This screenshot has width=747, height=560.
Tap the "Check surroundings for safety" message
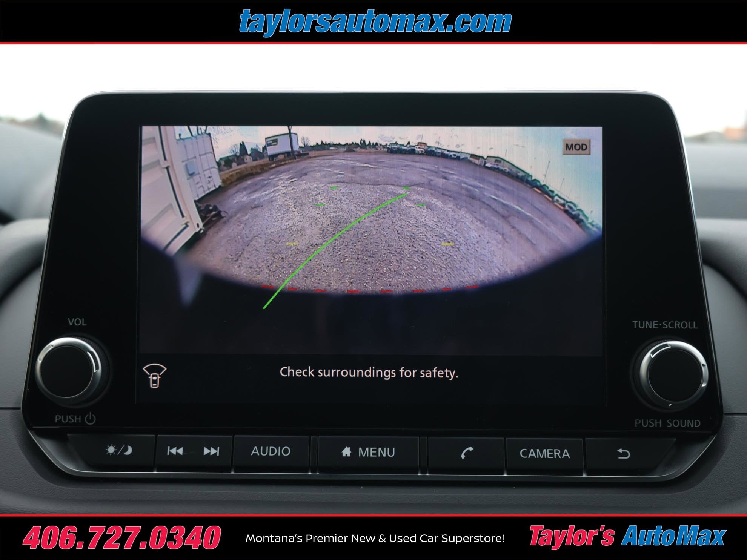point(369,373)
